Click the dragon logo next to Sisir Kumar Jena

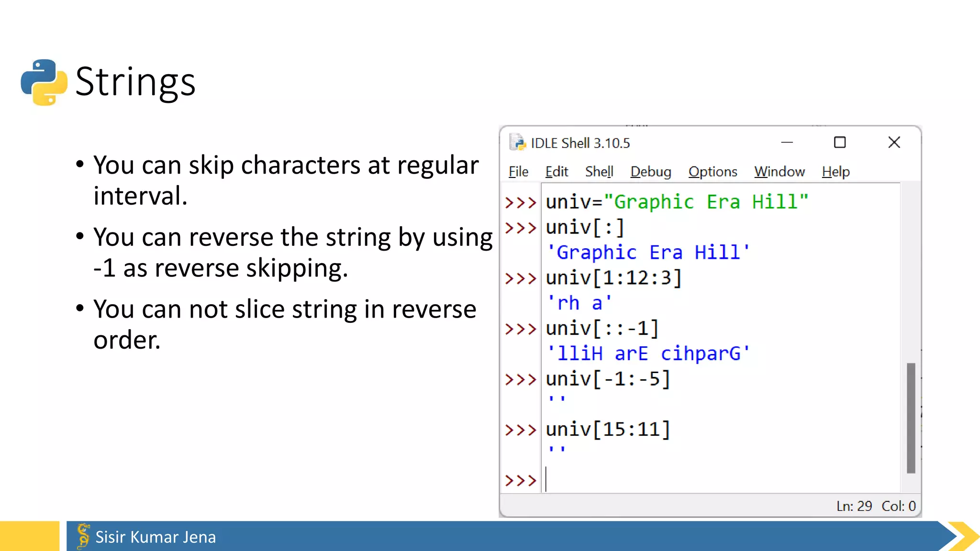pyautogui.click(x=83, y=536)
